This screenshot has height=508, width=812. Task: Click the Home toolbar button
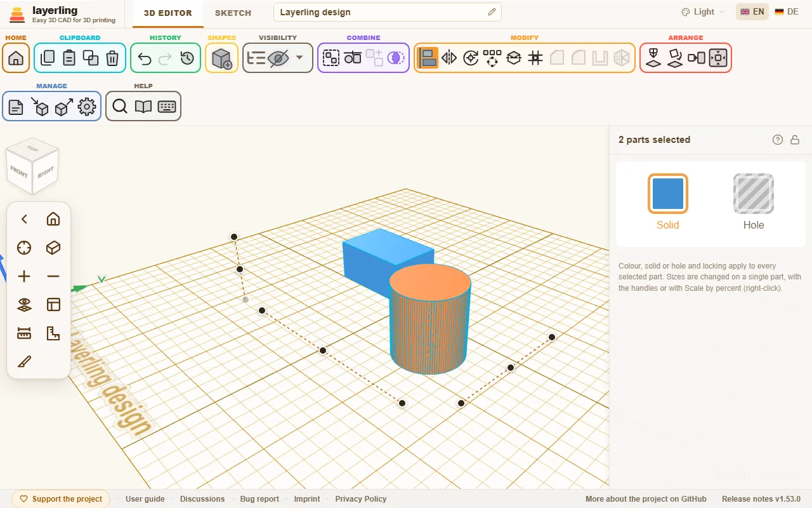point(16,58)
